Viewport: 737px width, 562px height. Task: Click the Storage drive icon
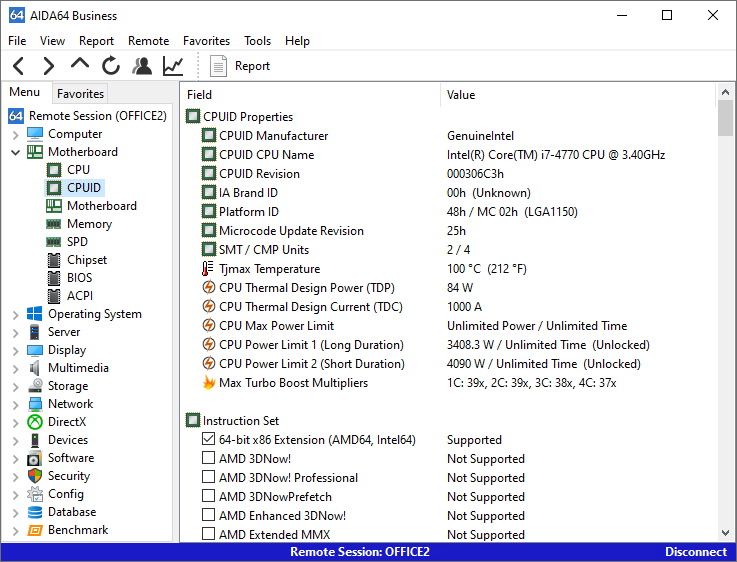pos(35,386)
